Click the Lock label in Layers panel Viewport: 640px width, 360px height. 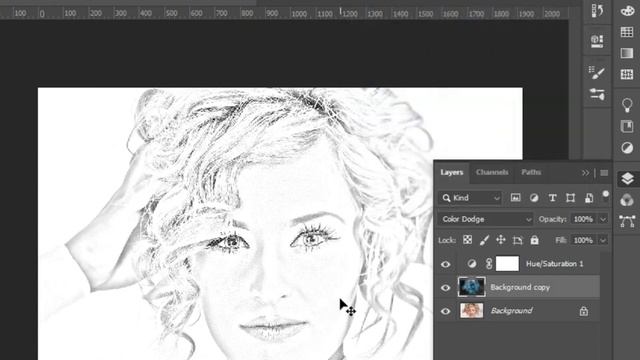click(447, 240)
